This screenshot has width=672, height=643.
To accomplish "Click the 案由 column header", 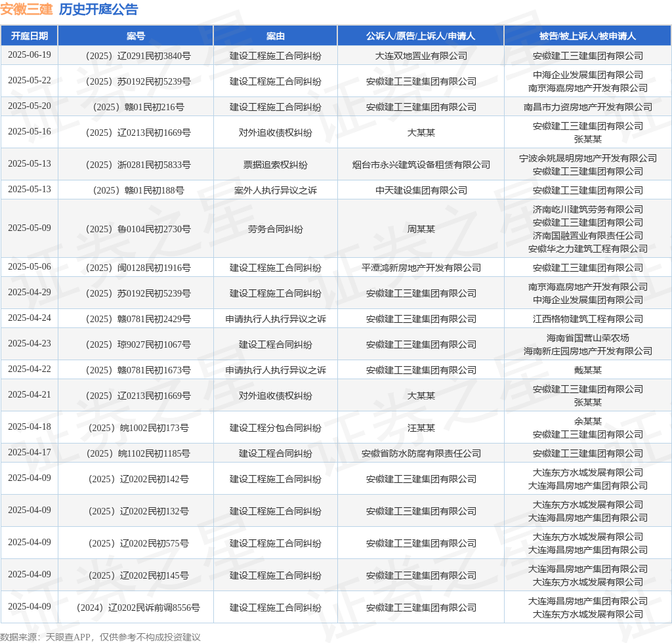I will 275,36.
